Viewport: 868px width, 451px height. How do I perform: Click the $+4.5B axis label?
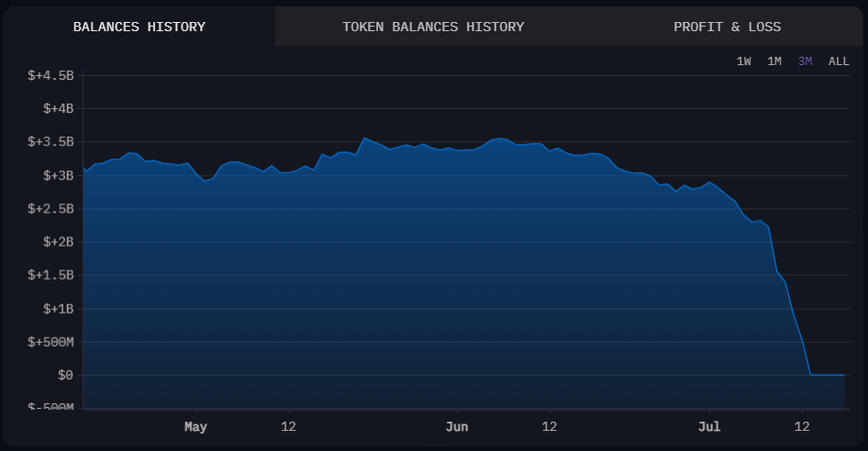coord(51,75)
